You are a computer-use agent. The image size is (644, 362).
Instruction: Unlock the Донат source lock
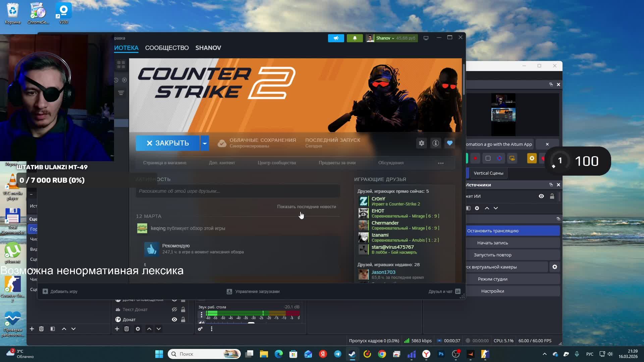click(183, 319)
